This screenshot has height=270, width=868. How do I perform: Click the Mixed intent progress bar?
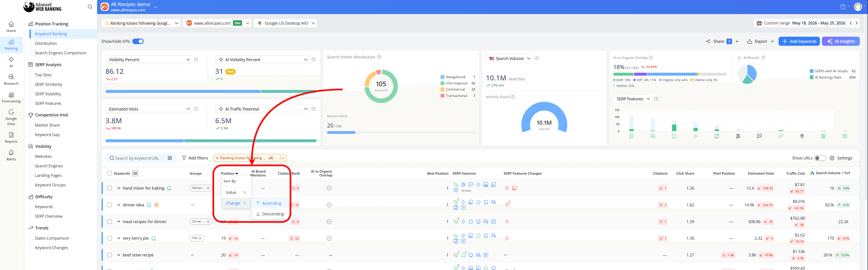[x=401, y=133]
